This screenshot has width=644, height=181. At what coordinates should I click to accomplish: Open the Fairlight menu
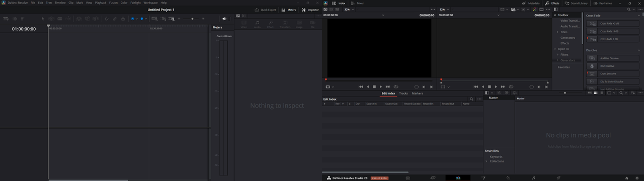point(135,3)
